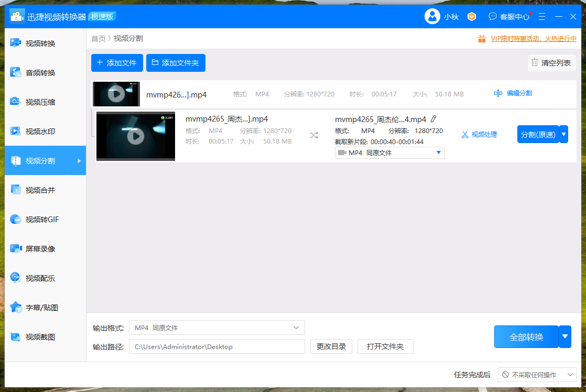Play the larger video thumbnail preview
This screenshot has height=392, width=586.
tap(136, 136)
